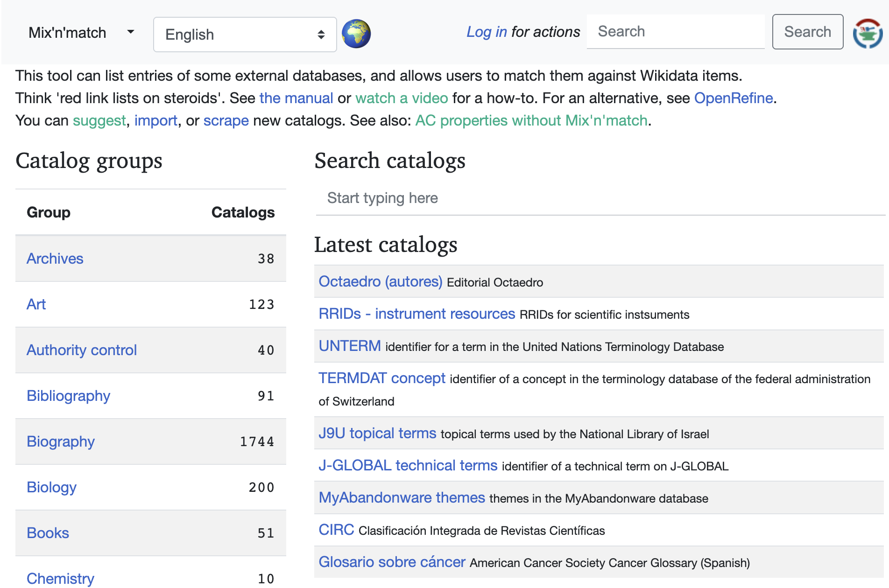Image resolution: width=889 pixels, height=588 pixels.
Task: Open the TERMDAT concept catalog
Action: click(x=382, y=378)
